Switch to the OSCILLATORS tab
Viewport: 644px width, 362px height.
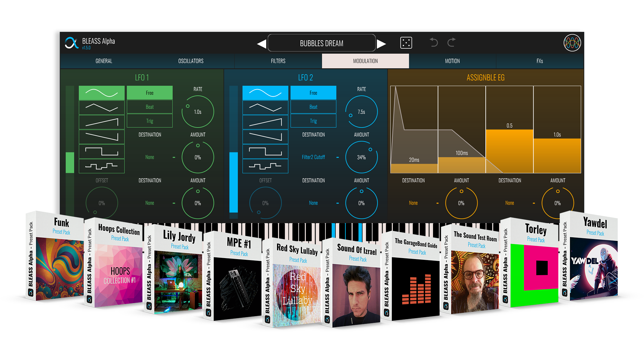click(x=191, y=61)
